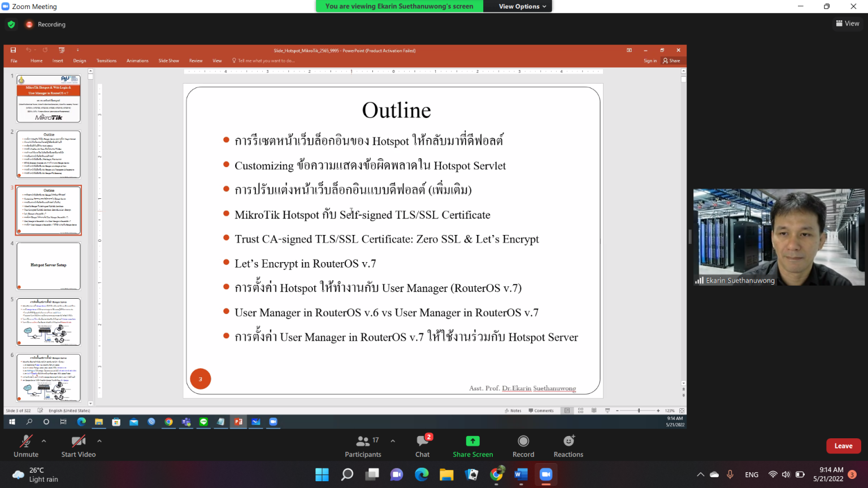The width and height of the screenshot is (868, 488).
Task: Click the green encryption shield icon
Action: tap(11, 24)
